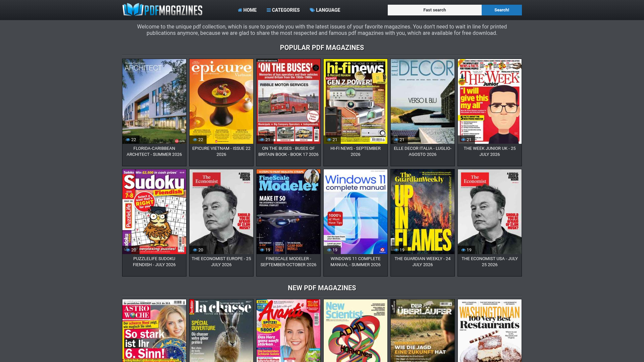Open La Chasse cover thumbnail
The height and width of the screenshot is (362, 644).
tap(221, 331)
